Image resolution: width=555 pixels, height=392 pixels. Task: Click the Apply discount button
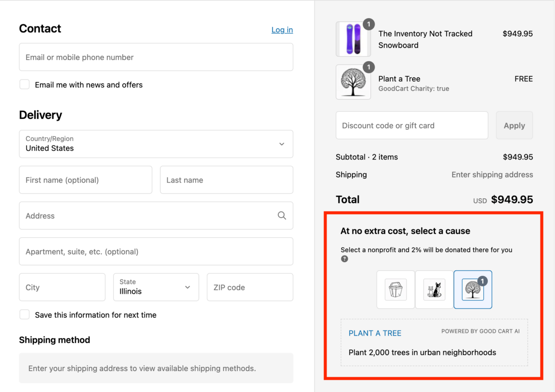tap(514, 125)
